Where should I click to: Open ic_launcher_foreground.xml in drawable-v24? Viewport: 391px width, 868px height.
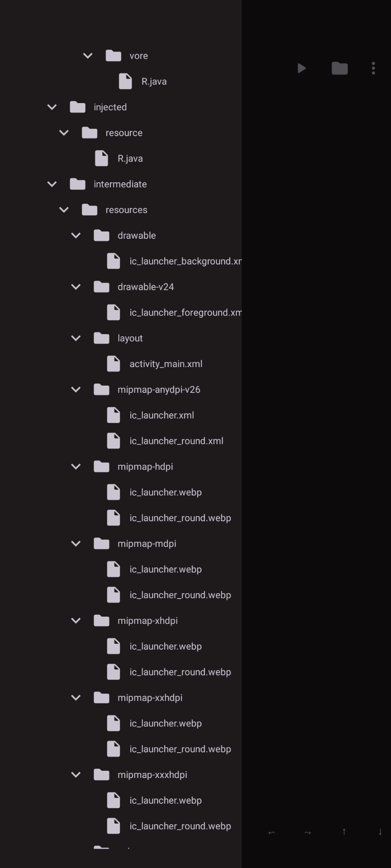pyautogui.click(x=186, y=312)
